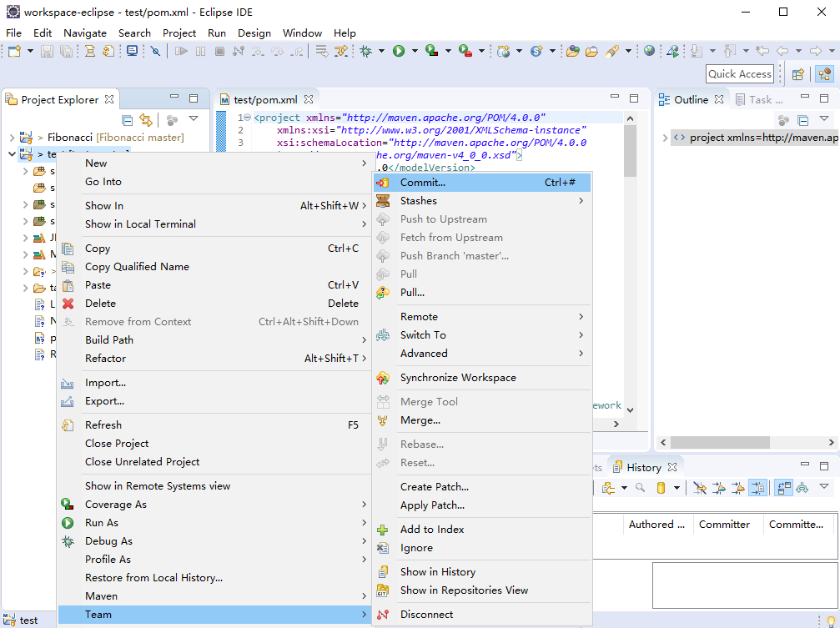Click the Open Perspective icon
840x628 pixels.
pos(798,74)
